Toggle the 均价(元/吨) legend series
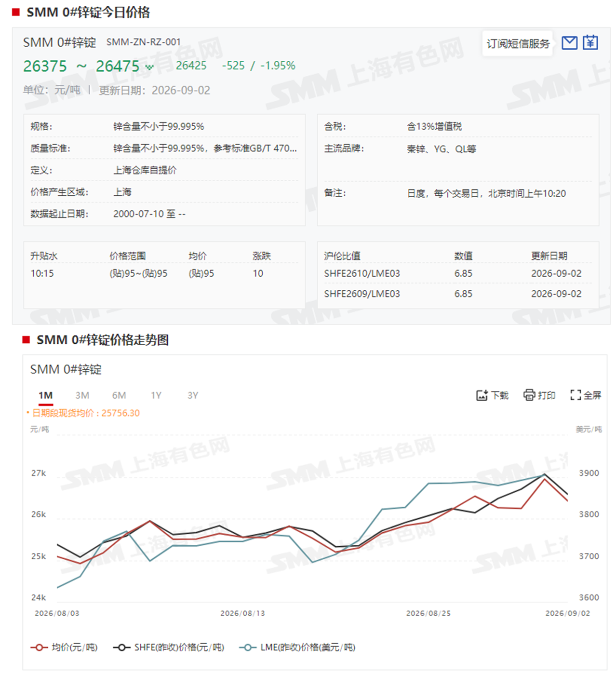Image resolution: width=616 pixels, height=674 pixels. [x=64, y=647]
